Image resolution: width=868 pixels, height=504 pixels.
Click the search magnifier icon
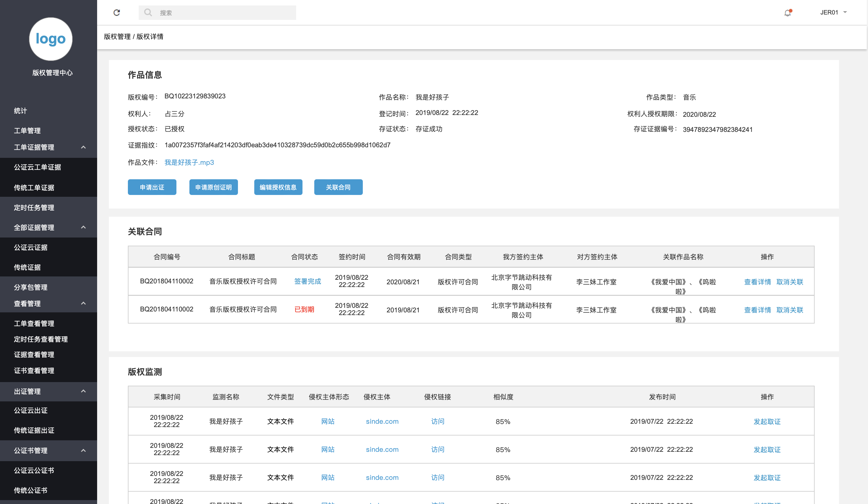[148, 12]
